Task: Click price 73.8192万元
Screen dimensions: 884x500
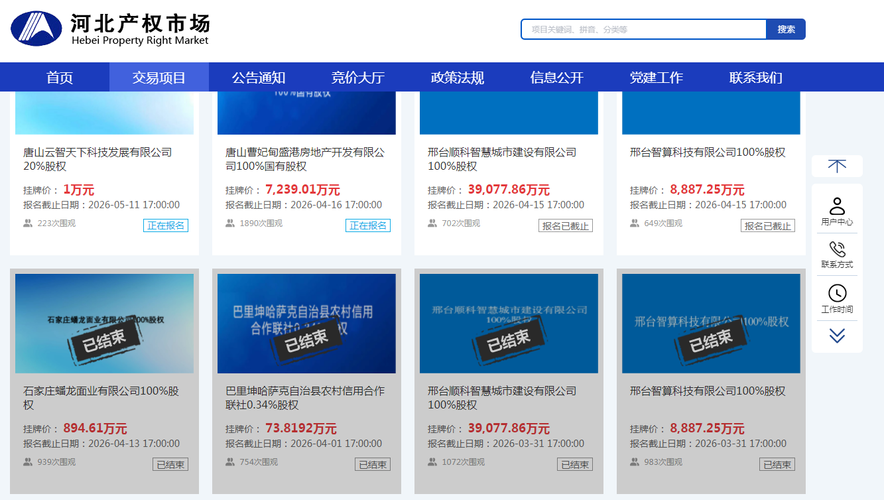Action: coord(300,428)
